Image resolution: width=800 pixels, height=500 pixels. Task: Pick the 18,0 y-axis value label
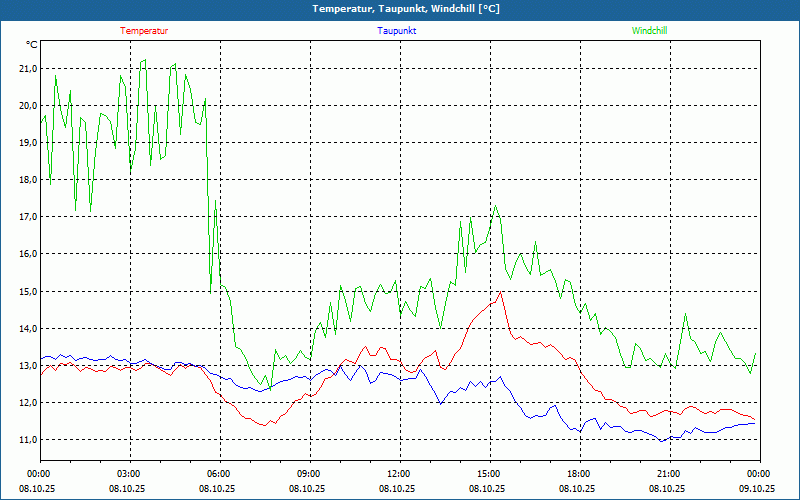[x=27, y=180]
